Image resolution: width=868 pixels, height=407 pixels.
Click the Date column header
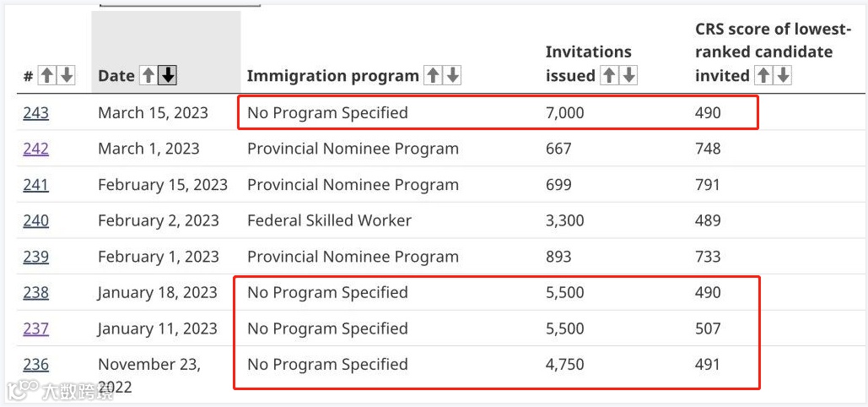[x=116, y=76]
